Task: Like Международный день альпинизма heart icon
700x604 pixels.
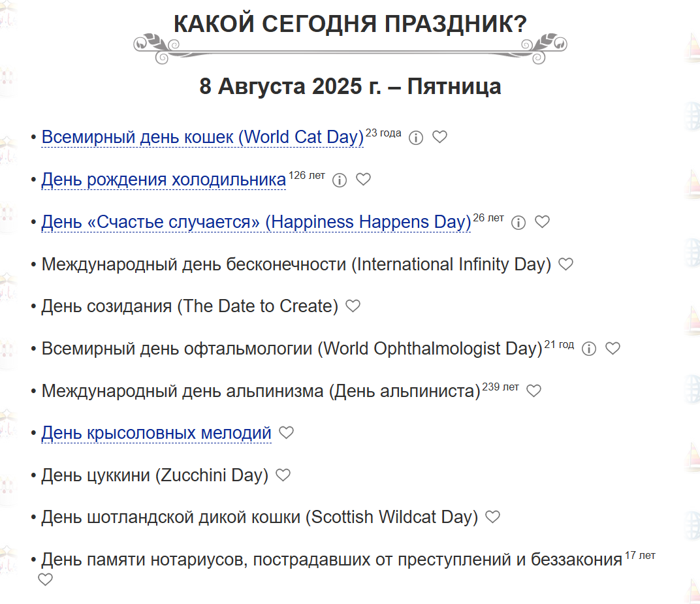Action: (534, 390)
